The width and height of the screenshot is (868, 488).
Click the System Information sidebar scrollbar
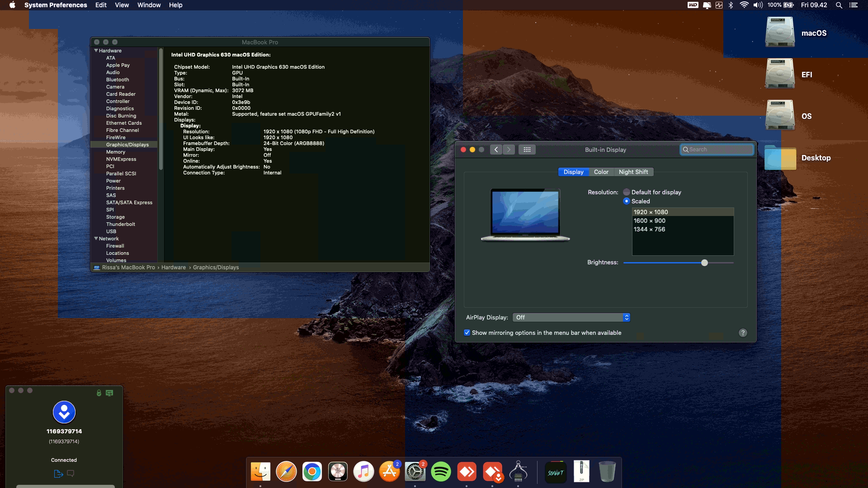[161, 109]
